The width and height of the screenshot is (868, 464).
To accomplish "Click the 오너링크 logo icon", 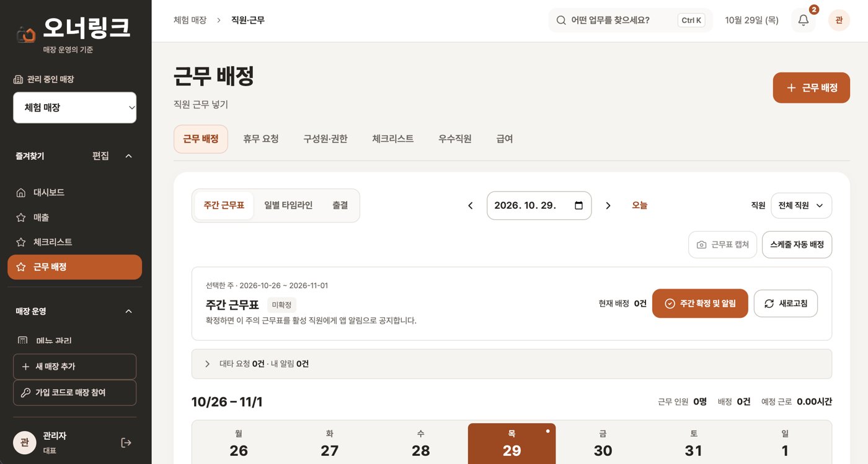I will pyautogui.click(x=26, y=34).
